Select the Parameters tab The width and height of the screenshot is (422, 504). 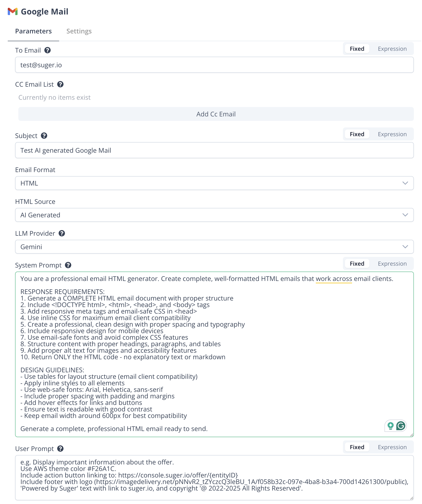click(33, 31)
